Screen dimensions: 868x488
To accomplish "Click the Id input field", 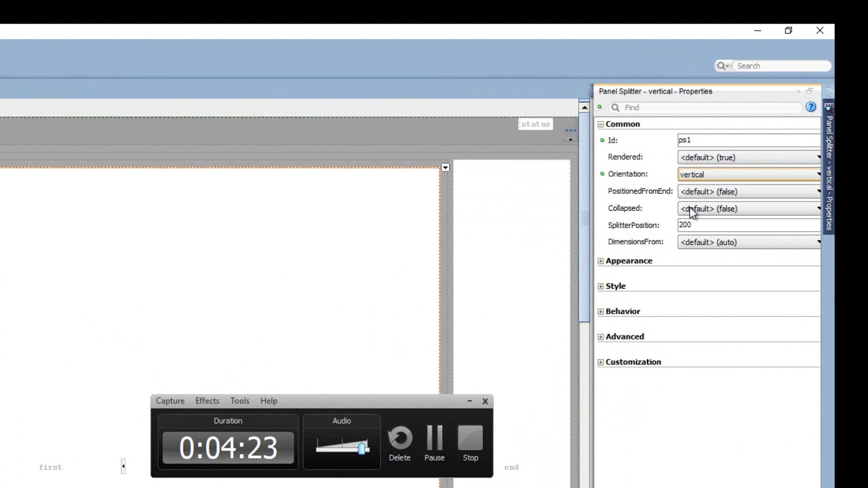I will (749, 140).
